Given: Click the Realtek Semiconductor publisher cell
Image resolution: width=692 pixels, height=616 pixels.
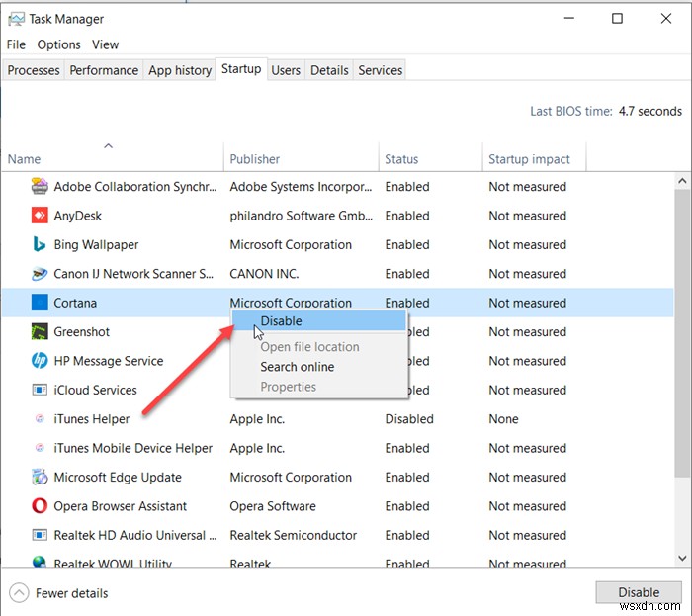Looking at the screenshot, I should click(x=293, y=535).
